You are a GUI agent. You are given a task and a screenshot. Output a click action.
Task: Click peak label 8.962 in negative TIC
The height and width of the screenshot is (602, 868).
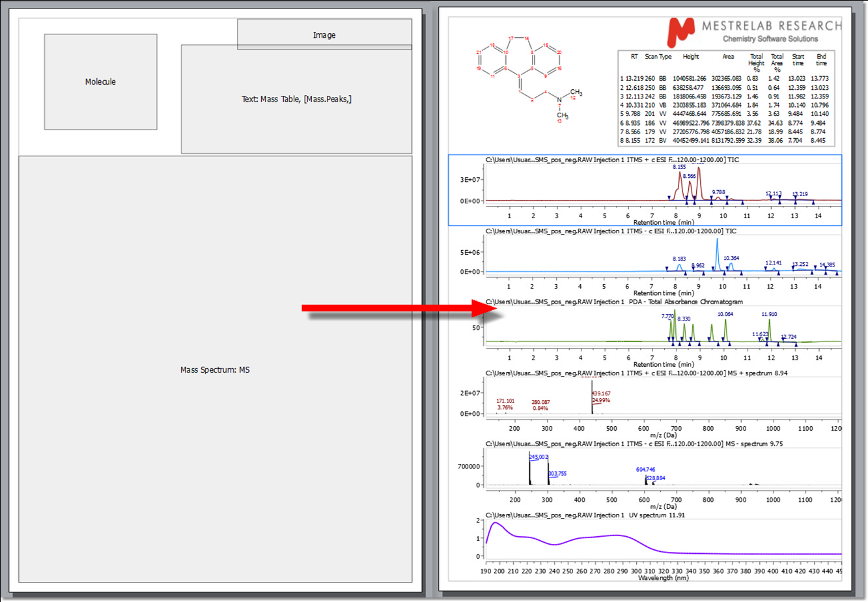pyautogui.click(x=698, y=265)
